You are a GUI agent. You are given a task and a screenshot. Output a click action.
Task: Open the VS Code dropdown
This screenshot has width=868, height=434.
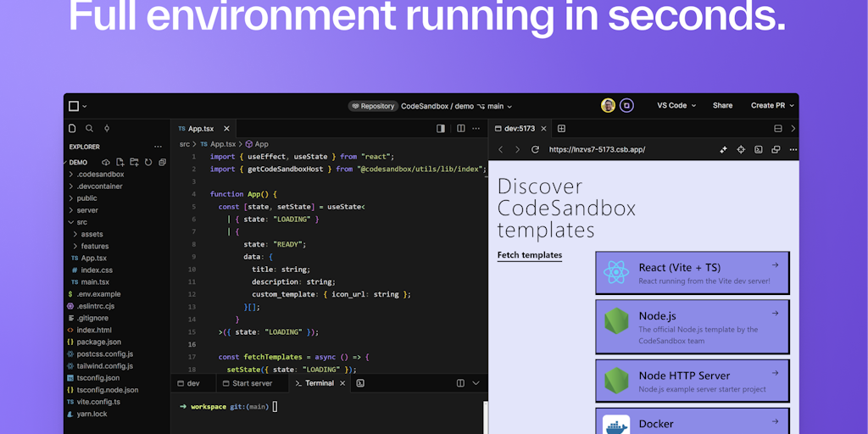click(x=676, y=106)
